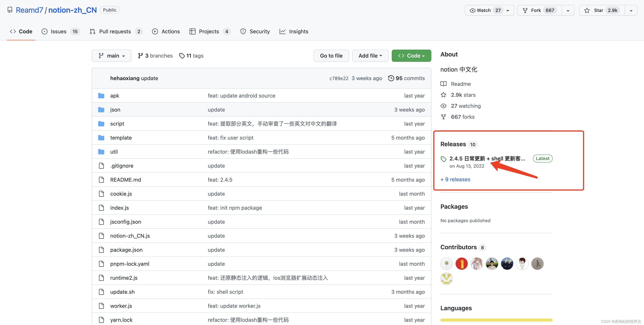
Task: Open the first contributor avatar with plant
Action: tap(447, 264)
